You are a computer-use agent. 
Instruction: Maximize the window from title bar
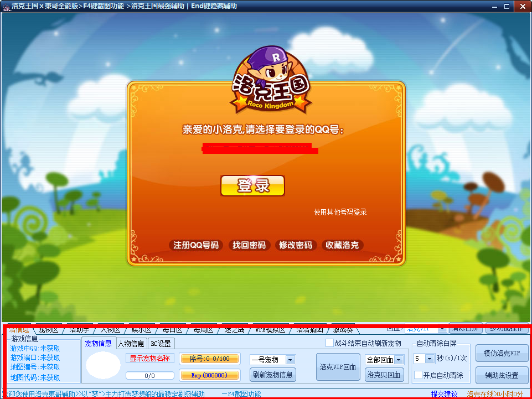pyautogui.click(x=507, y=6)
